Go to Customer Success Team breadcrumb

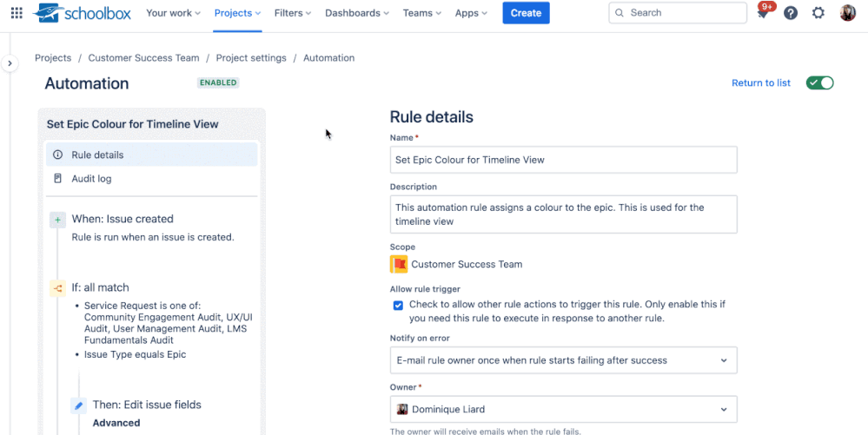click(x=144, y=57)
